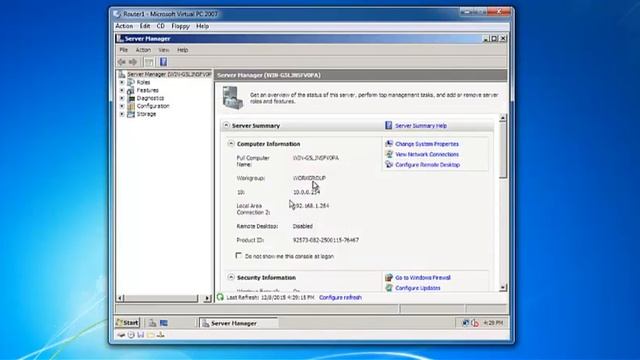
Task: Open Server Manager File menu
Action: tap(124, 50)
